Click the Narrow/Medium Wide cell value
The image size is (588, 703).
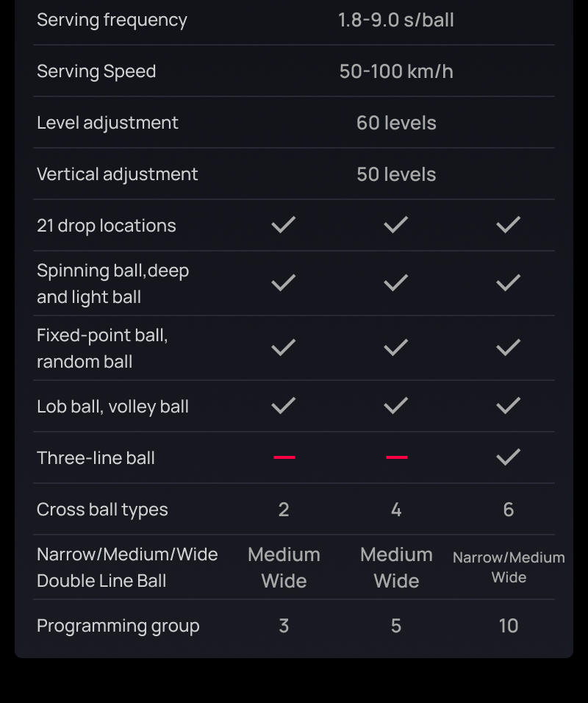pyautogui.click(x=509, y=567)
